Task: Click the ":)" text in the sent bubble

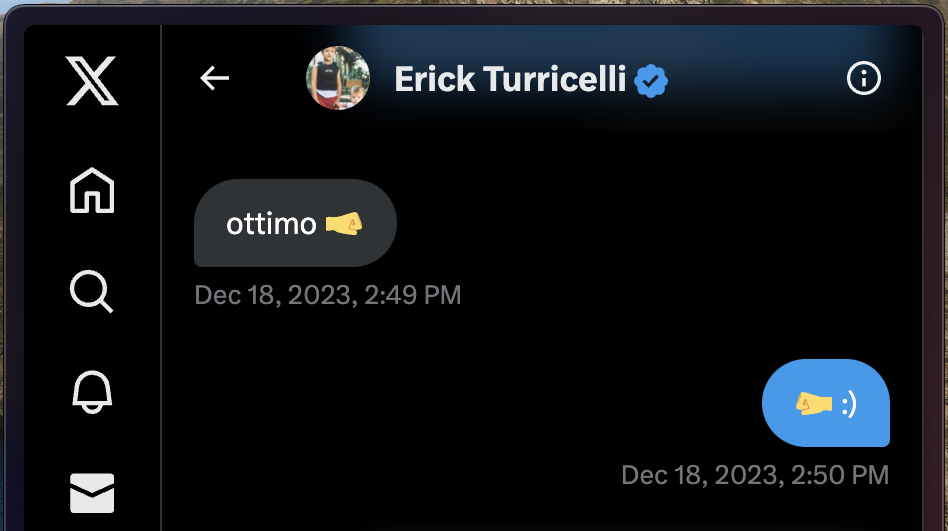Action: pos(848,404)
